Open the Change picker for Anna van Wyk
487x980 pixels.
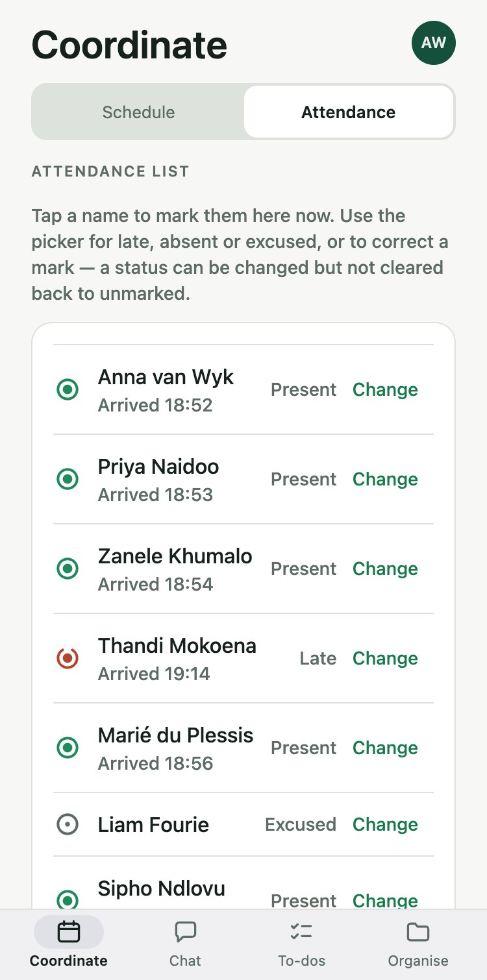(x=385, y=389)
